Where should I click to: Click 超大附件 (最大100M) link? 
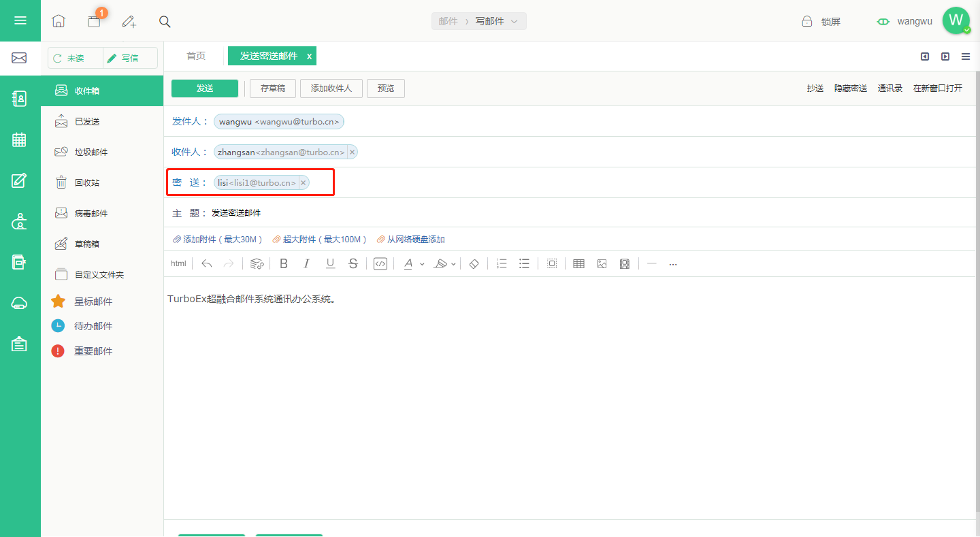(x=319, y=240)
